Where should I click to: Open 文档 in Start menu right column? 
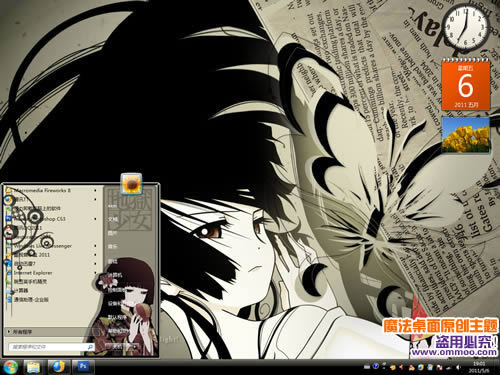coord(113,219)
